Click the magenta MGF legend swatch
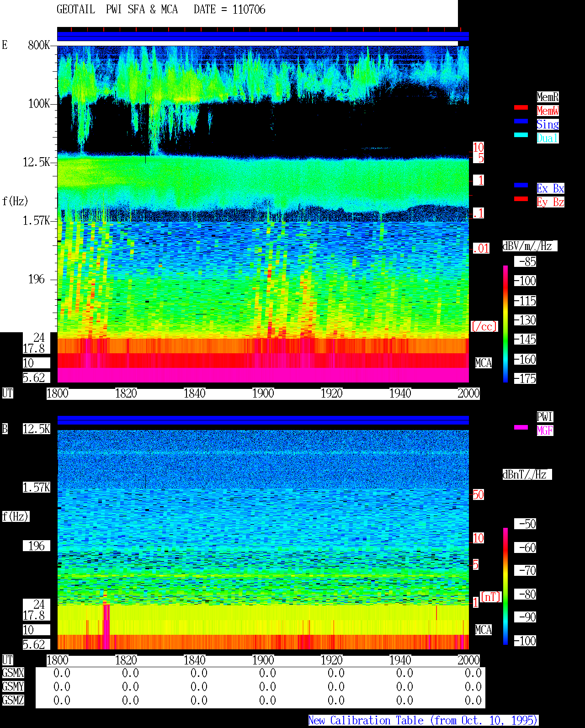The height and width of the screenshot is (728, 585). (521, 427)
